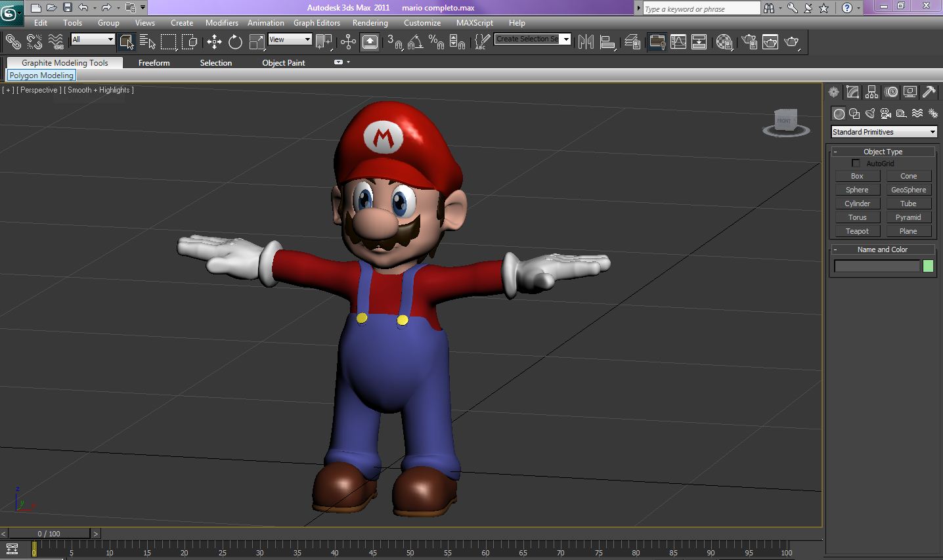Open the Modifiers menu
The height and width of the screenshot is (560, 943).
click(x=222, y=22)
